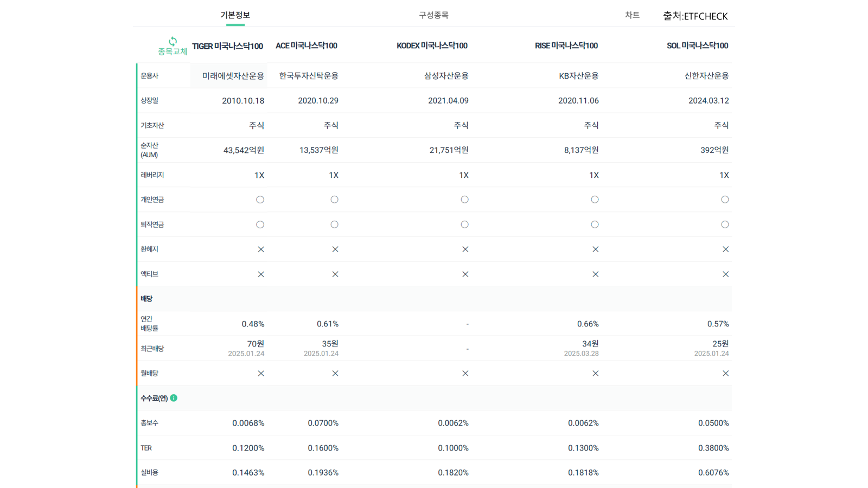Screen dimensions: 868x488
Task: Click AUM value 13,537억원
Action: pos(319,150)
